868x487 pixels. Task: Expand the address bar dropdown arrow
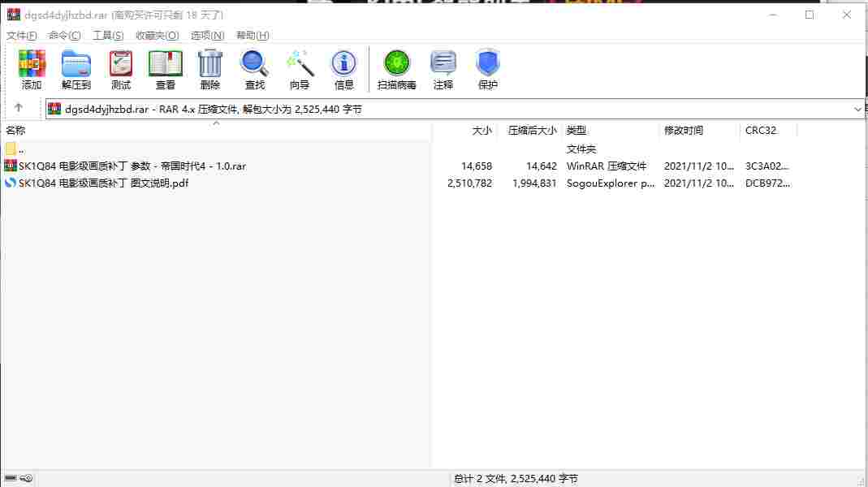click(857, 109)
